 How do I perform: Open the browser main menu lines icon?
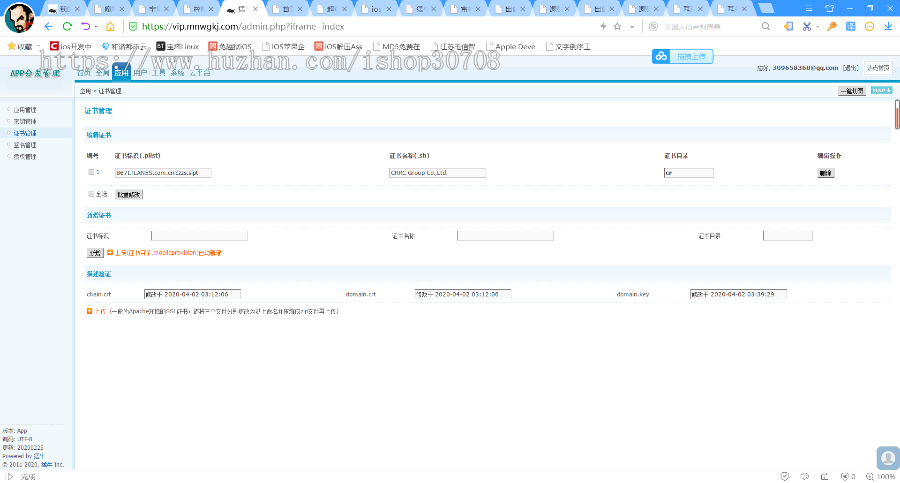point(809,9)
